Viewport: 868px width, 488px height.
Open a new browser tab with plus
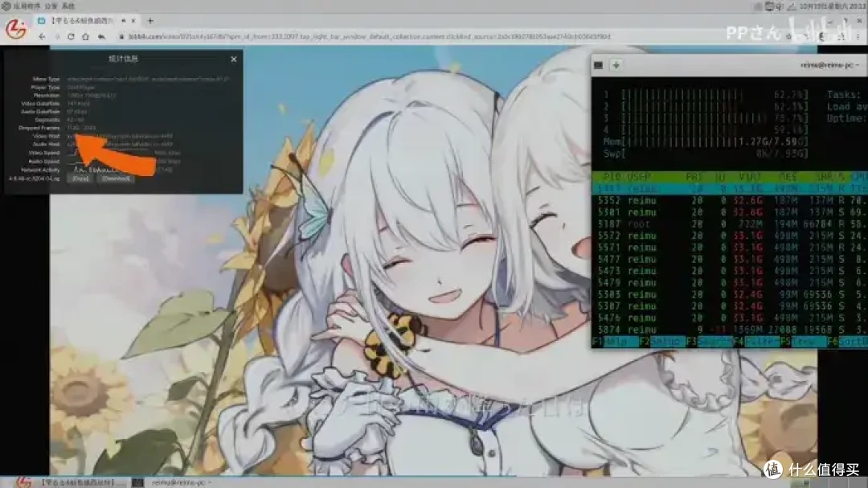(x=150, y=20)
